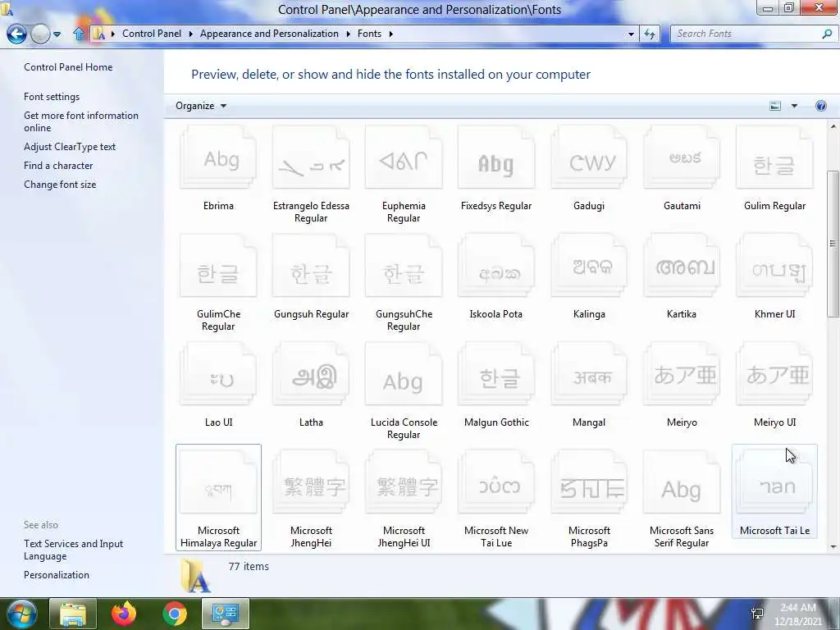Viewport: 840px width, 630px height.
Task: Select the Lao UI font icon
Action: coord(218,374)
